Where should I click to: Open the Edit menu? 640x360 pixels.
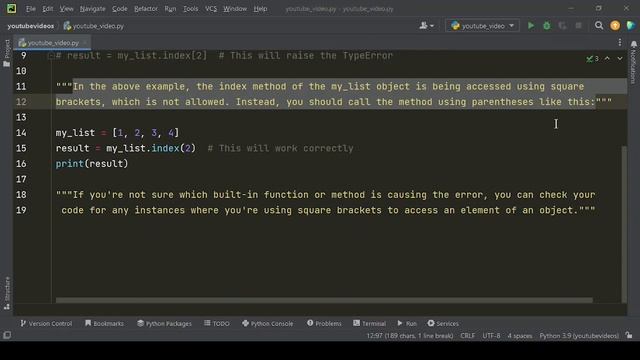pos(47,9)
